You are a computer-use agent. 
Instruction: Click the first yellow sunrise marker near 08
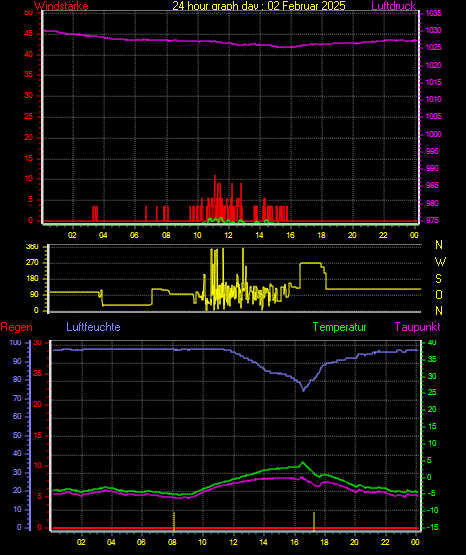point(174,521)
